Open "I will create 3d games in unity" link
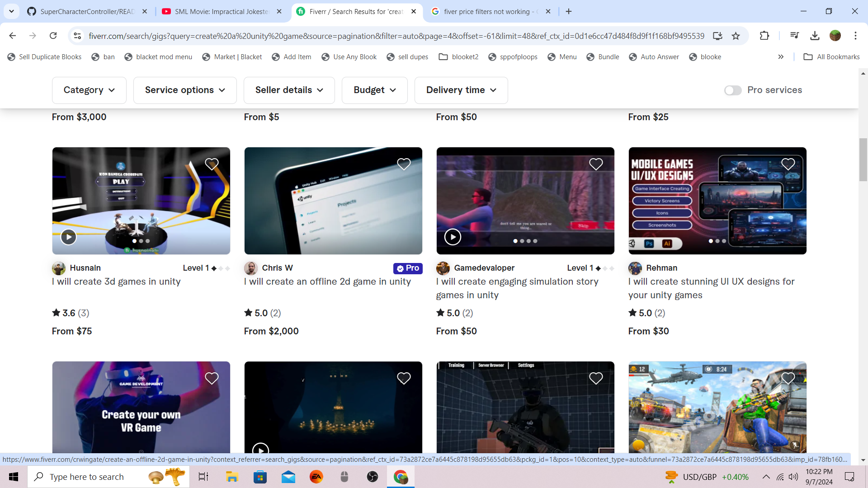 [116, 282]
